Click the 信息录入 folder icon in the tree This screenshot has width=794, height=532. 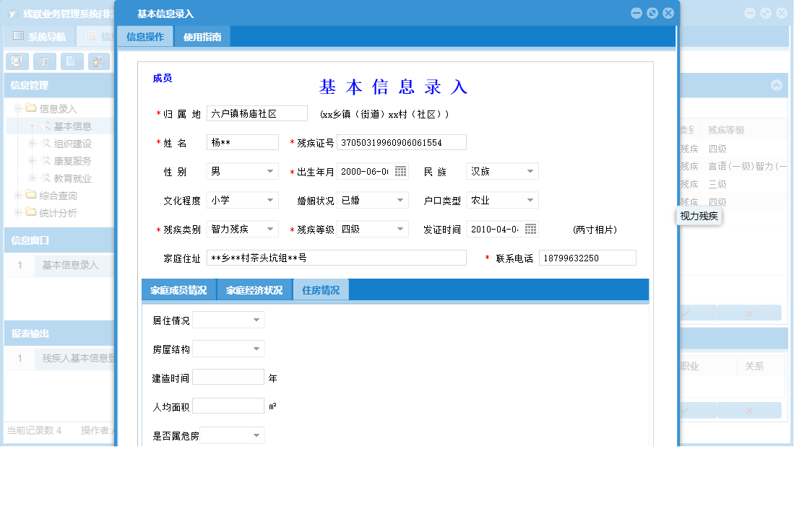pos(31,107)
